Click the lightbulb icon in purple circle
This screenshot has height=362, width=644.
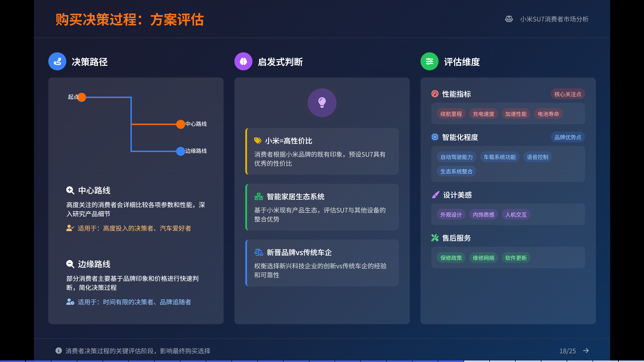[x=322, y=103]
